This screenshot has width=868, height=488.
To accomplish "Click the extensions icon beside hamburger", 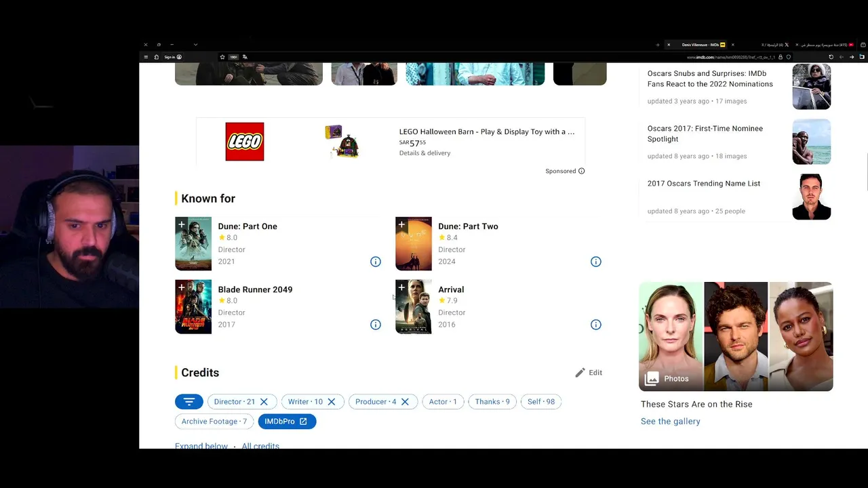I will 156,57.
